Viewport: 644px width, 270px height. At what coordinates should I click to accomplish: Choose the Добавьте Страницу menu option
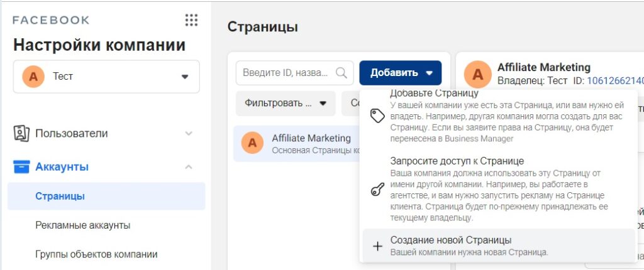click(499, 116)
